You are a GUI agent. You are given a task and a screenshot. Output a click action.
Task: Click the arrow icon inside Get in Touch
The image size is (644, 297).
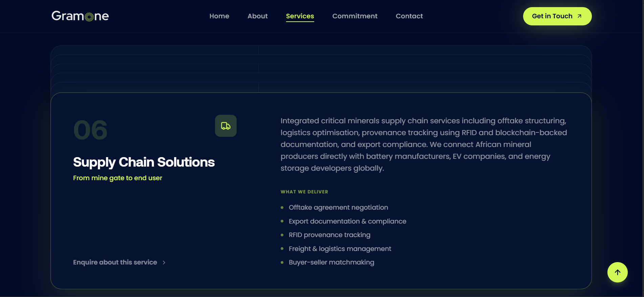[579, 16]
